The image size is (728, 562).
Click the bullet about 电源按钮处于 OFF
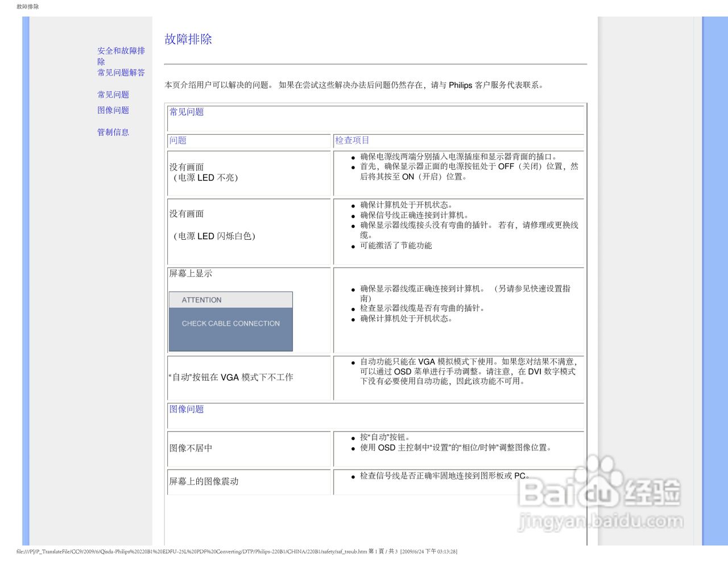pos(469,172)
